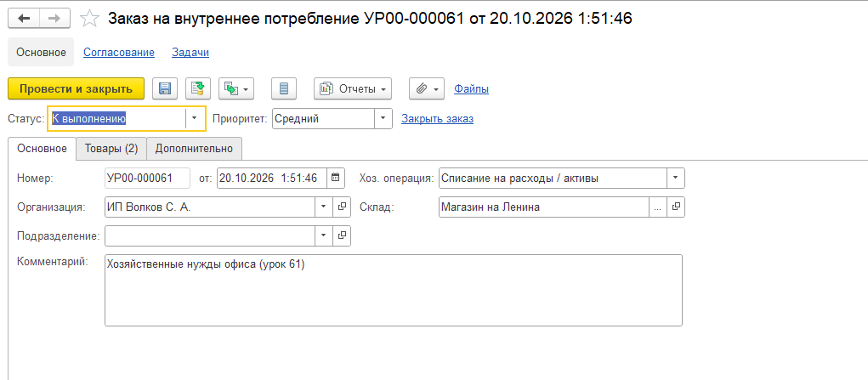Viewport: 868px width, 380px height.
Task: Click the Склад selection ellipsis button
Action: coord(658,207)
